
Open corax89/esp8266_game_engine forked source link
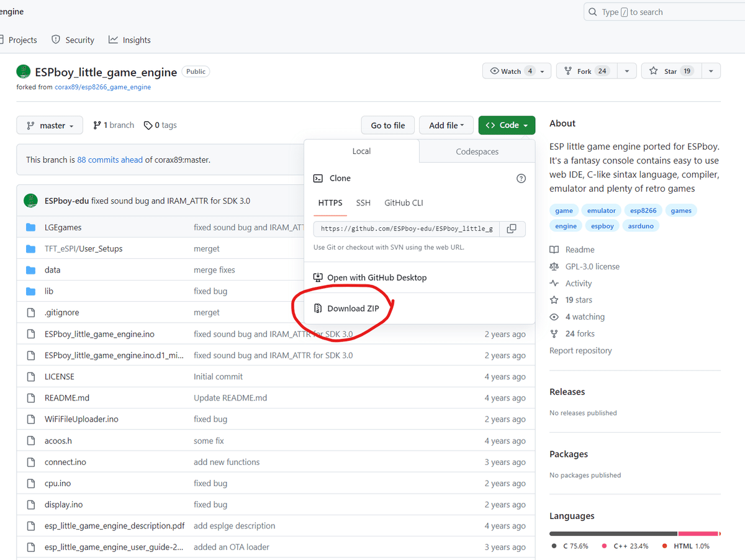[103, 87]
